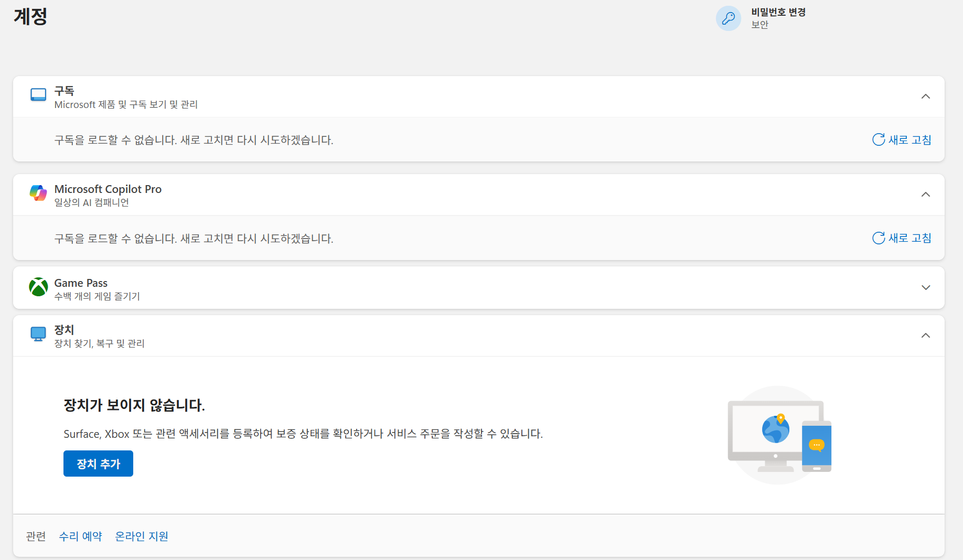Screen dimensions: 963x560
Task: Click the refresh icon in 구독 section
Action: (879, 139)
